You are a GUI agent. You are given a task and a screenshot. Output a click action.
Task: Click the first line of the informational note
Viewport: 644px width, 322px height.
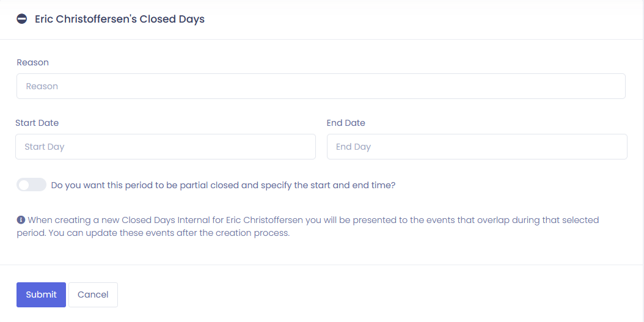[x=313, y=220]
